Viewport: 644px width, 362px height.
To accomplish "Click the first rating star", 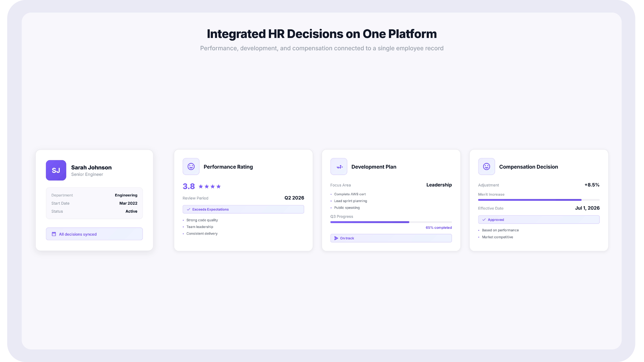I will click(201, 186).
